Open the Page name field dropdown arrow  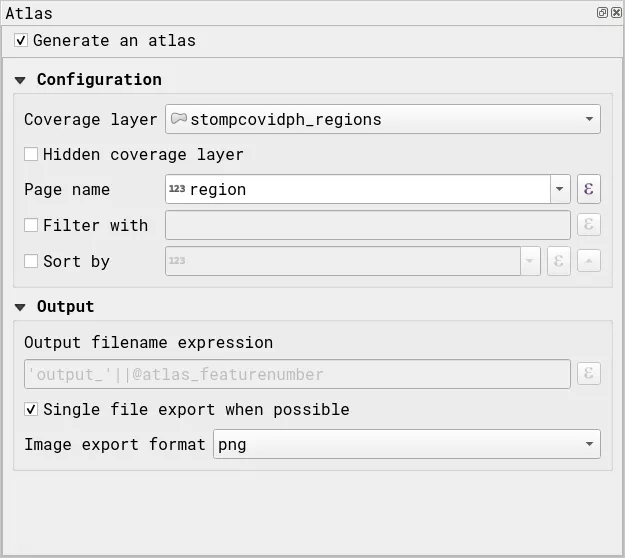[x=559, y=189]
